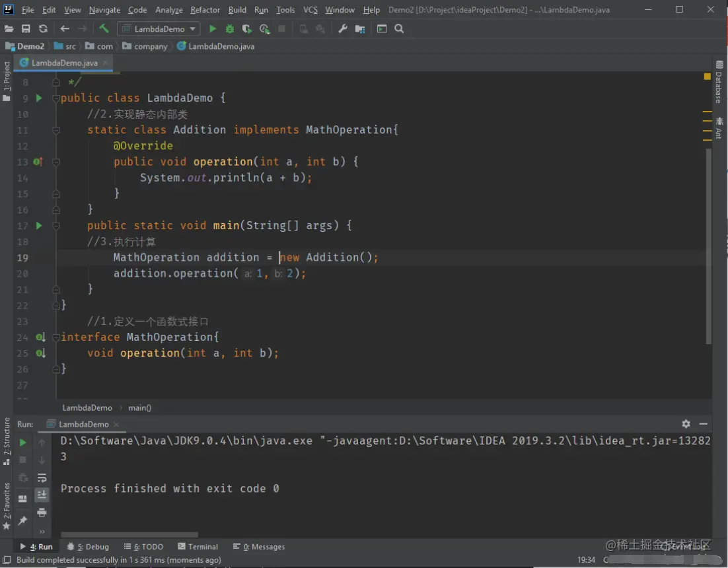Hide the Run panel with the minus icon
The width and height of the screenshot is (728, 568).
[x=704, y=423]
